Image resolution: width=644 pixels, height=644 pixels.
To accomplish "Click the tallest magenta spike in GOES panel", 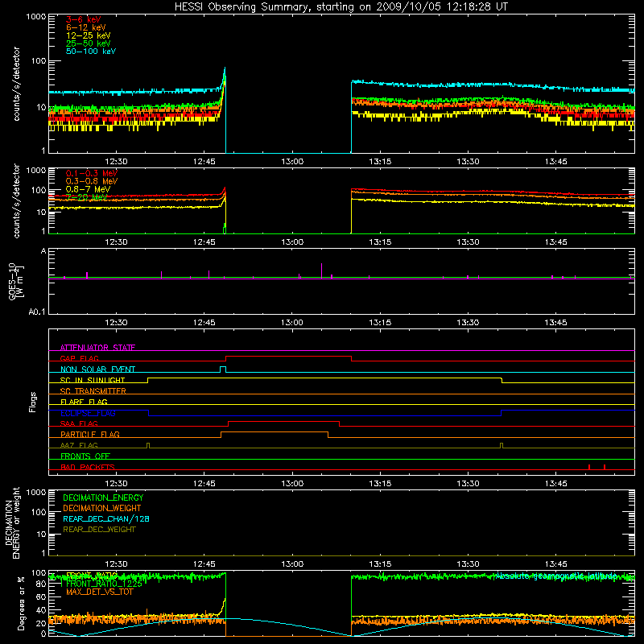I will point(321,270).
